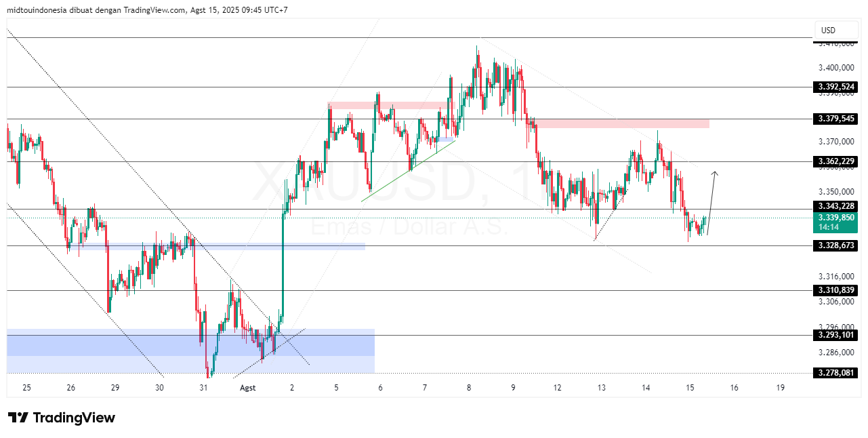The image size is (868, 438).
Task: Click the Agst label on the time axis
Action: coord(247,387)
